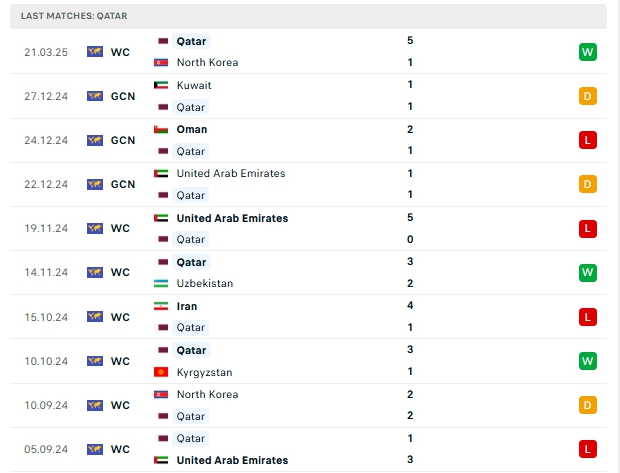Click the green W badge for Uzbekistan match
Screen dimensions: 620x473
click(x=588, y=272)
